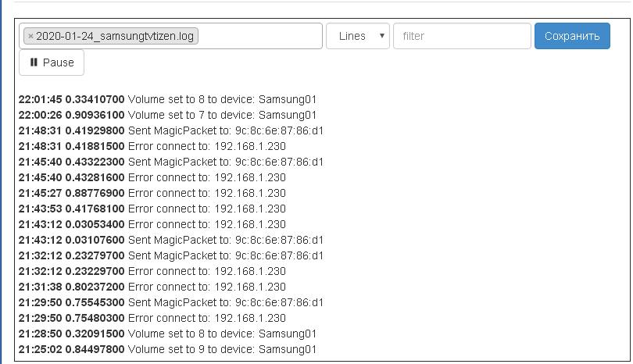Select the 21:43:53 Error connect line
The image size is (633, 364).
point(152,209)
